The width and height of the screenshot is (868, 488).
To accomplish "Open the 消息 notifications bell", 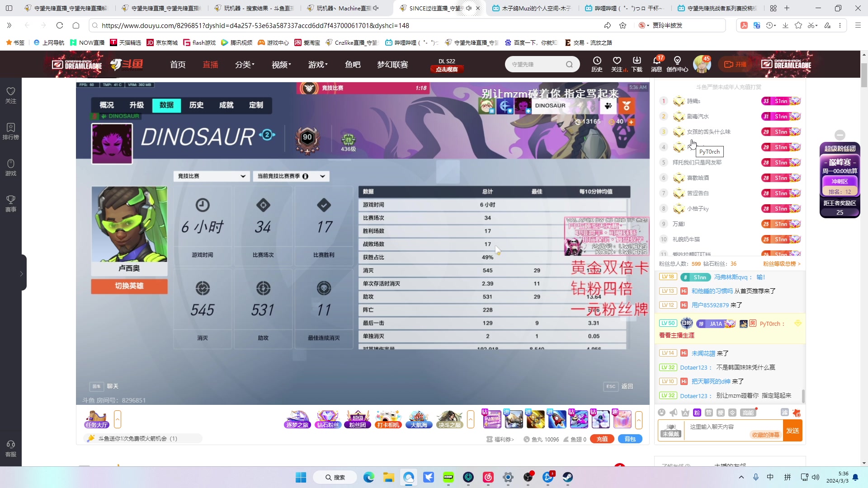I will coord(657,64).
